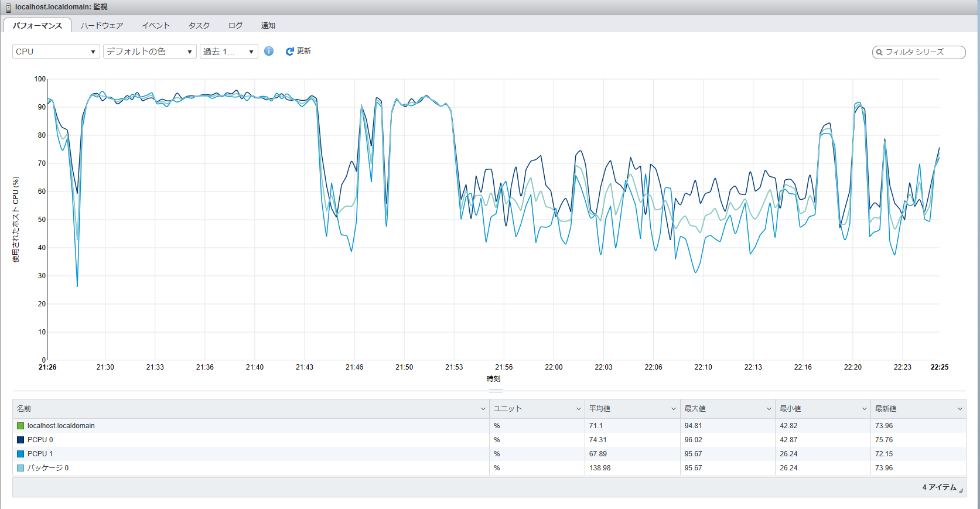Viewport: 980px width, 509px height.
Task: Click the refresh arrow icon
Action: (x=289, y=52)
